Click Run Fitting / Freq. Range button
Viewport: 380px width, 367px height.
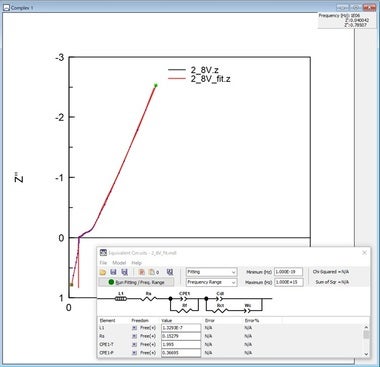tap(136, 282)
